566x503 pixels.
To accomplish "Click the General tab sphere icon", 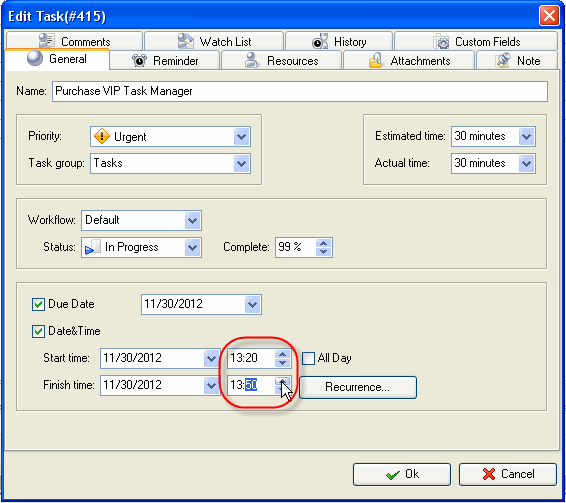I will coord(35,58).
